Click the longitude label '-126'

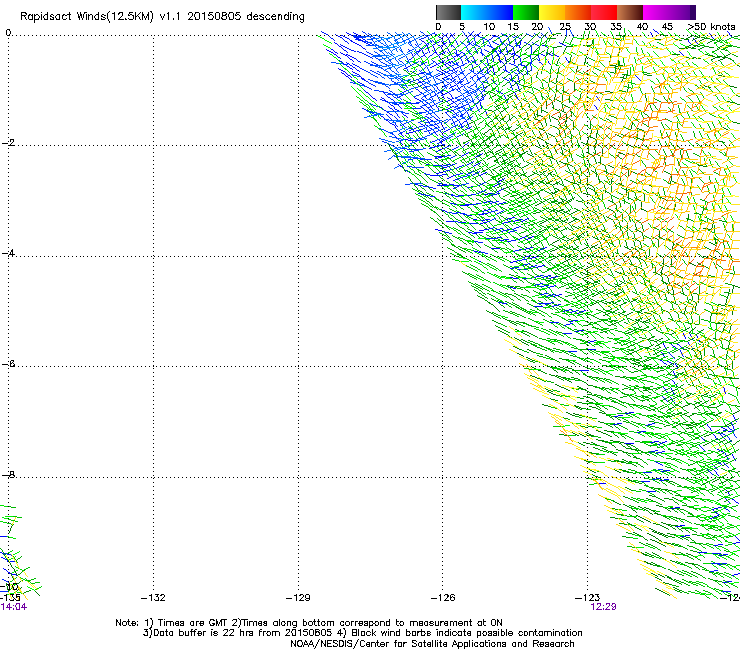tap(443, 598)
